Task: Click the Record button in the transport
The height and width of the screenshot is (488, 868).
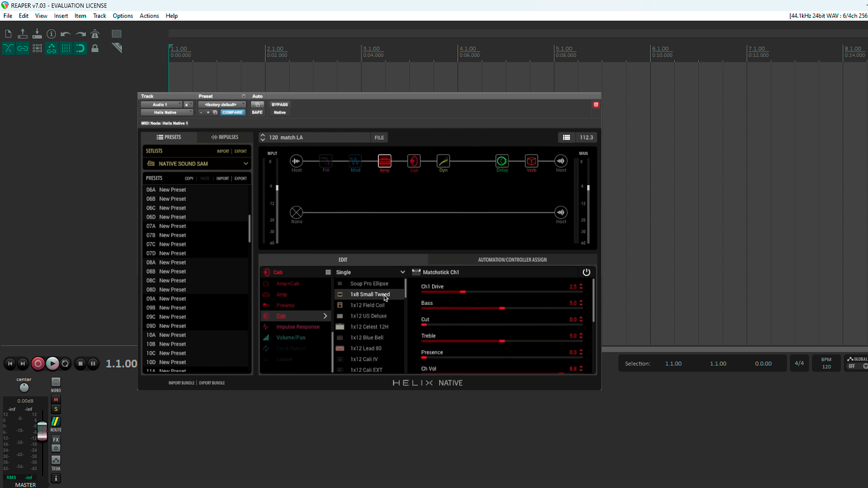Action: click(x=38, y=363)
